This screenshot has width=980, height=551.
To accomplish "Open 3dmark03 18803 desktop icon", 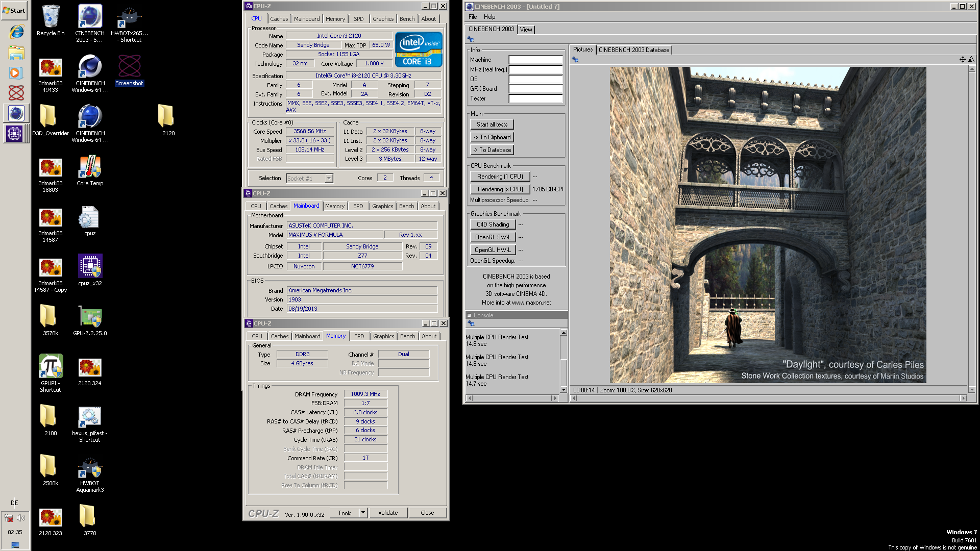I will point(50,173).
